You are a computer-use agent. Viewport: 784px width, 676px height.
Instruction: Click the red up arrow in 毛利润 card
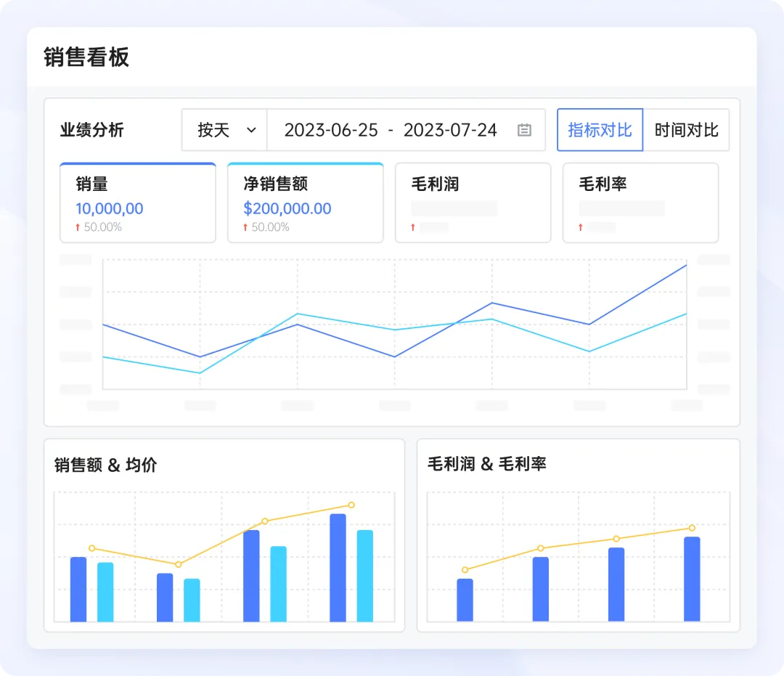click(412, 227)
